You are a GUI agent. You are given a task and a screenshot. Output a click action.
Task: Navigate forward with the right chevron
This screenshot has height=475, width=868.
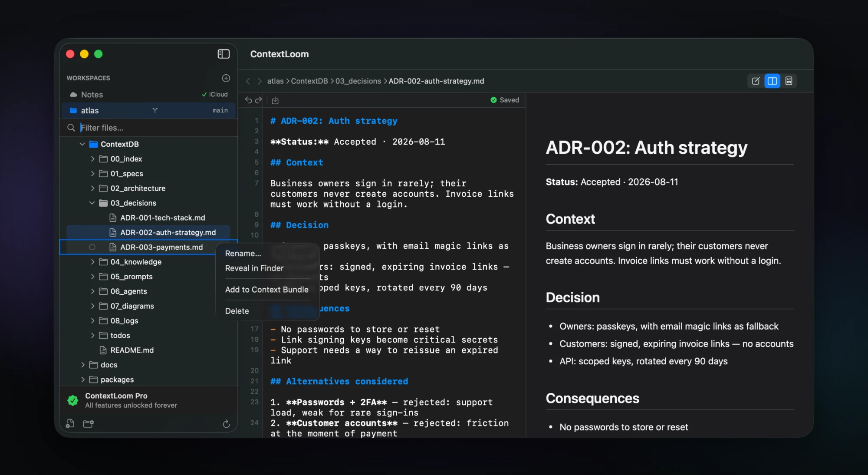click(260, 81)
